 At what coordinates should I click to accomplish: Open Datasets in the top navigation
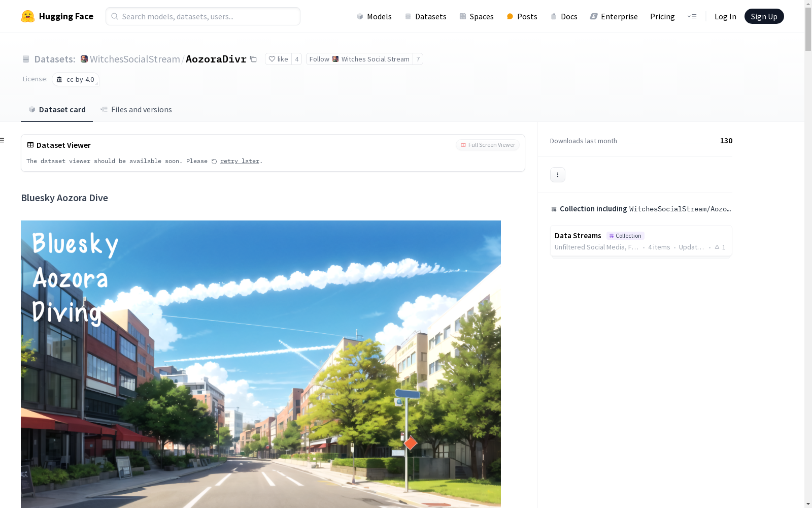[425, 16]
